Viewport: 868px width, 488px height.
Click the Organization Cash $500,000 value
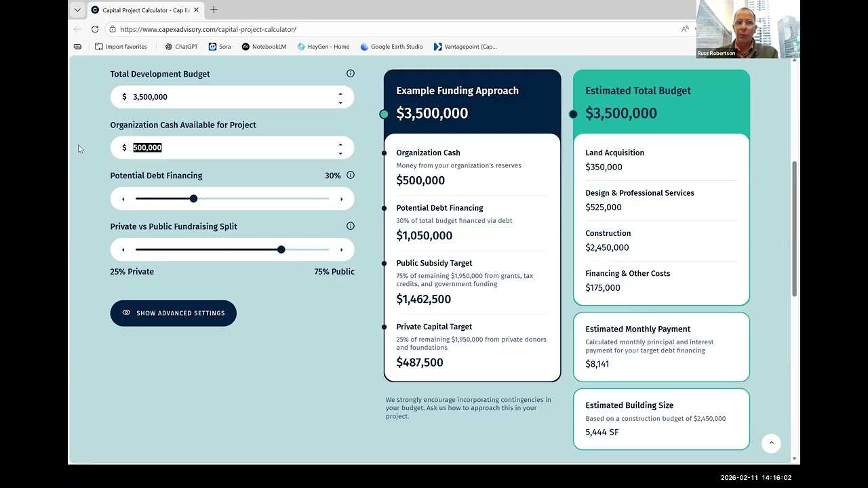(420, 180)
